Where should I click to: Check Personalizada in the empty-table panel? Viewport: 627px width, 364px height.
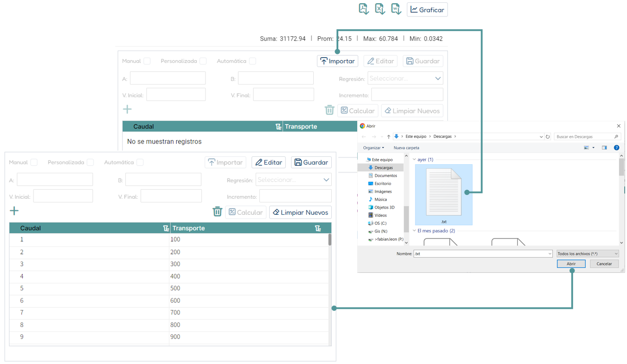pyautogui.click(x=203, y=61)
